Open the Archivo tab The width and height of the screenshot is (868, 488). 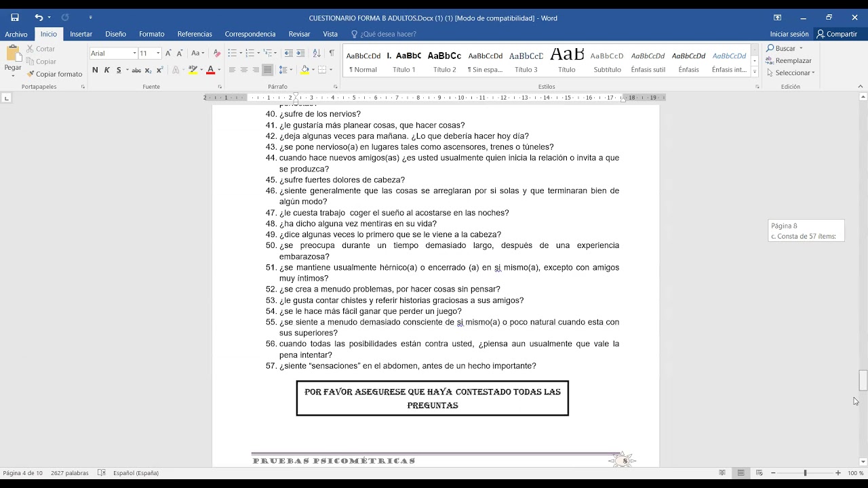16,34
